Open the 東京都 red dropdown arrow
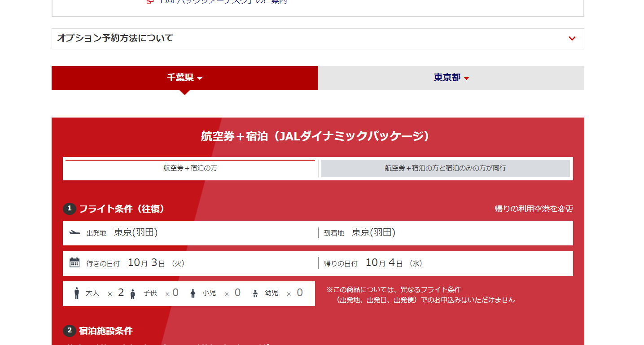The height and width of the screenshot is (345, 644). pyautogui.click(x=466, y=79)
